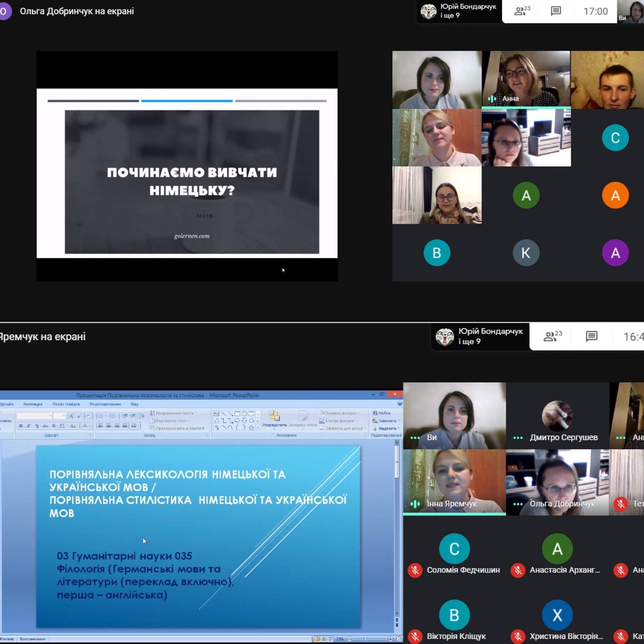The width and height of the screenshot is (644, 644).
Task: Start slideshow view from status bar icon
Action: click(330, 639)
